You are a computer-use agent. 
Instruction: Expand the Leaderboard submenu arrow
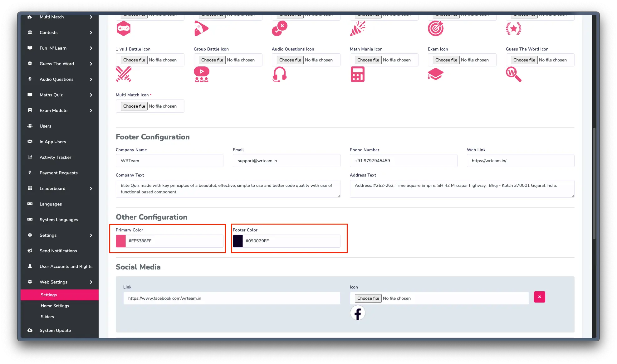pos(91,188)
